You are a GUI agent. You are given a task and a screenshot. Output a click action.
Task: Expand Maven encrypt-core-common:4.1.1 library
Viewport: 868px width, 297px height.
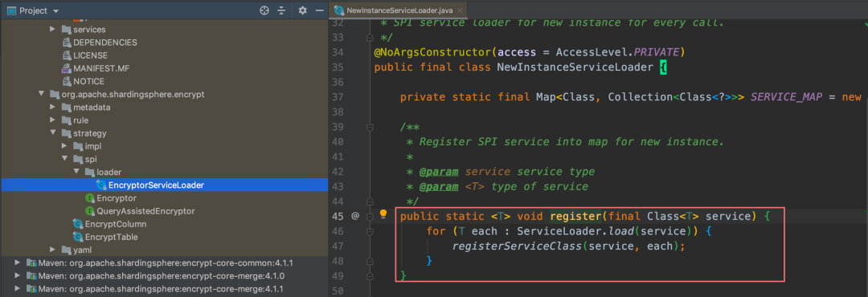pyautogui.click(x=17, y=262)
